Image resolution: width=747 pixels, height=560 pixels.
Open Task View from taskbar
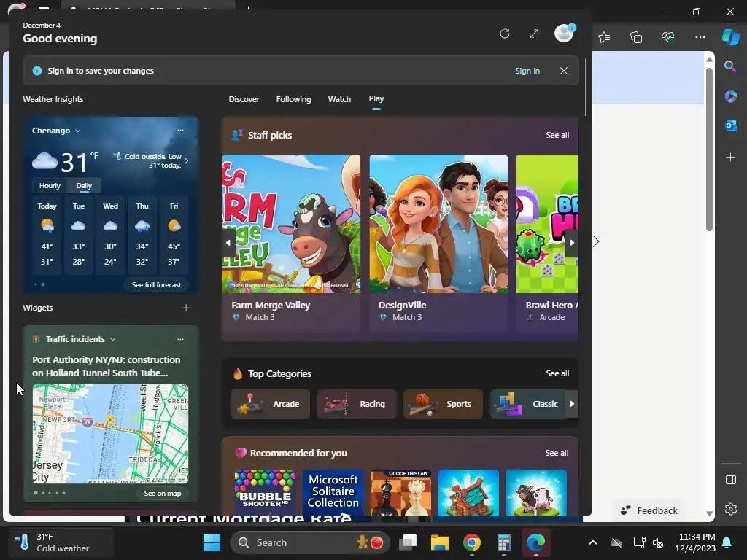click(408, 542)
